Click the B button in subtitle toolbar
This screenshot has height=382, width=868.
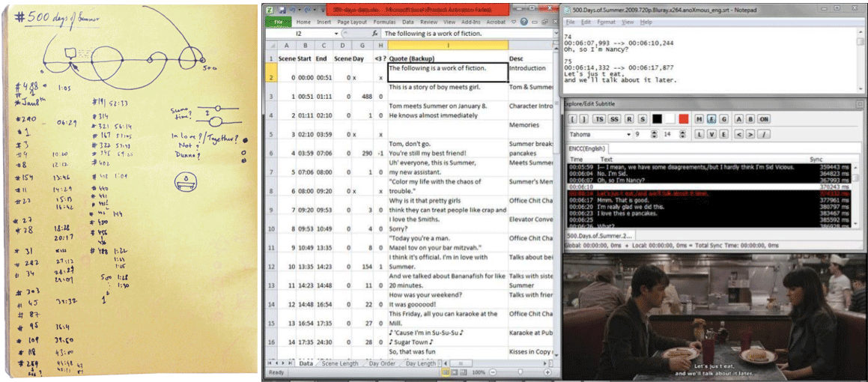750,119
